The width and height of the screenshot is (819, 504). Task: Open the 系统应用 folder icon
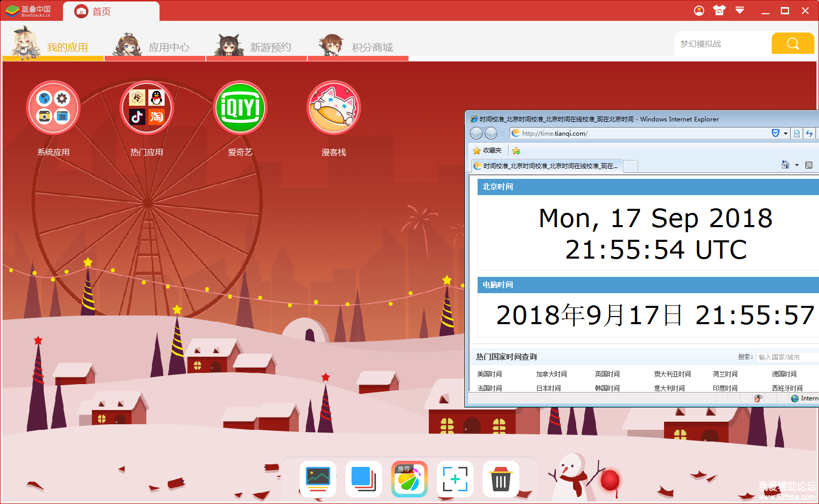[x=53, y=108]
